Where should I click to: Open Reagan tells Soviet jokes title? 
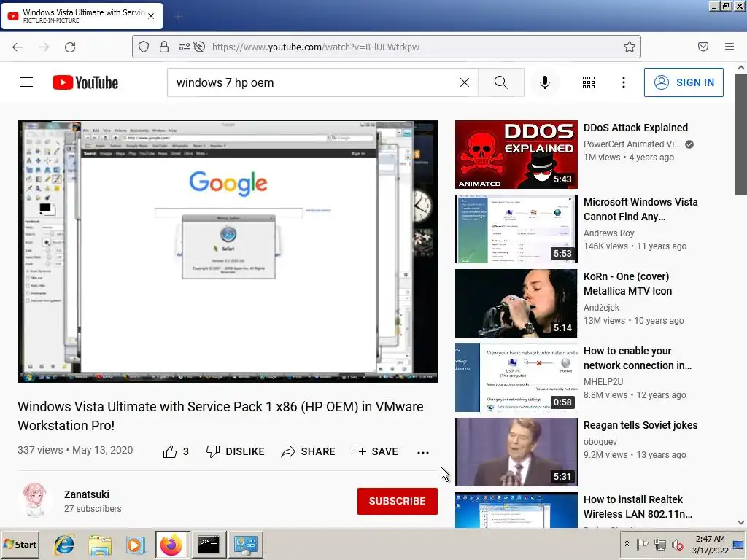(x=640, y=425)
